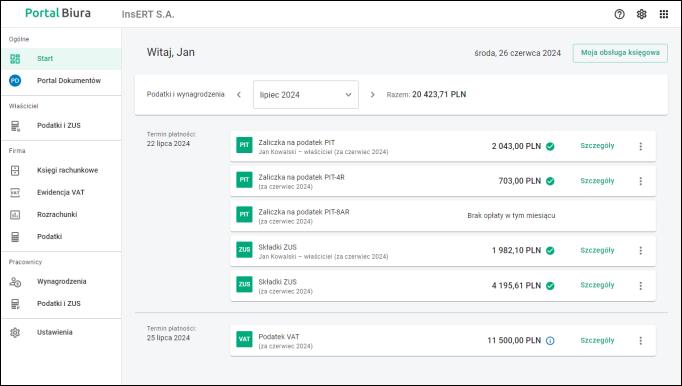Viewport: 682px width, 386px height.
Task: Open three-dot menu for Podatek VAT row
Action: click(640, 341)
